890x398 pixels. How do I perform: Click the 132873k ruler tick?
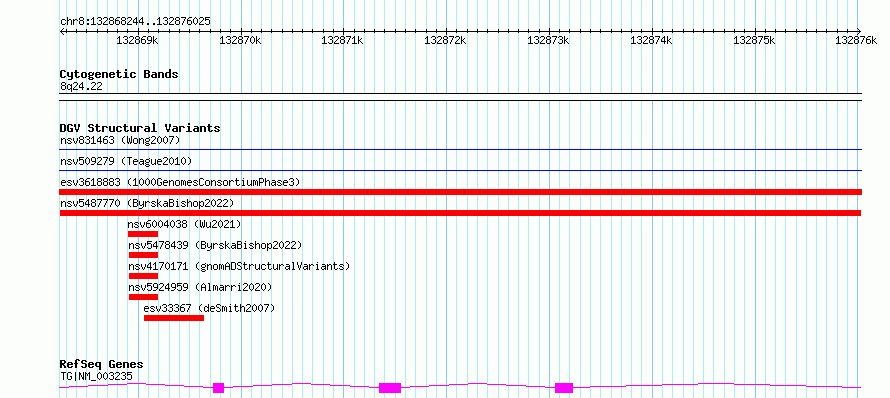click(x=549, y=40)
